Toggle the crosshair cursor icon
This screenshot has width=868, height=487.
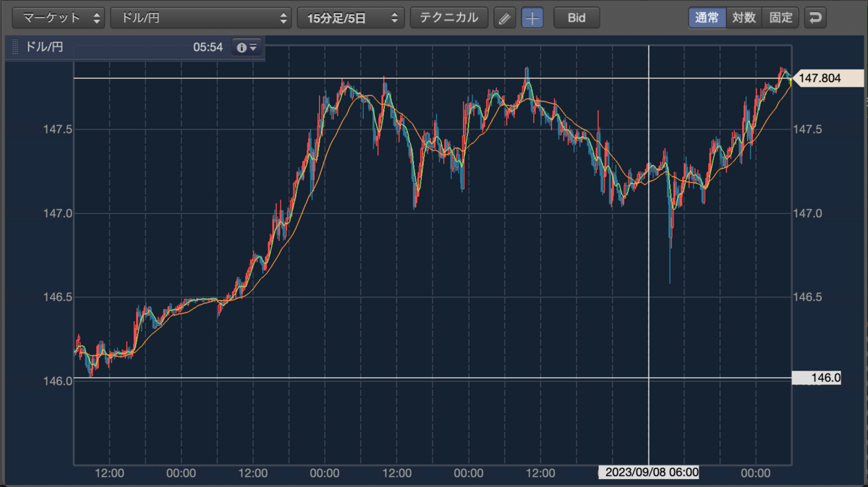click(532, 18)
